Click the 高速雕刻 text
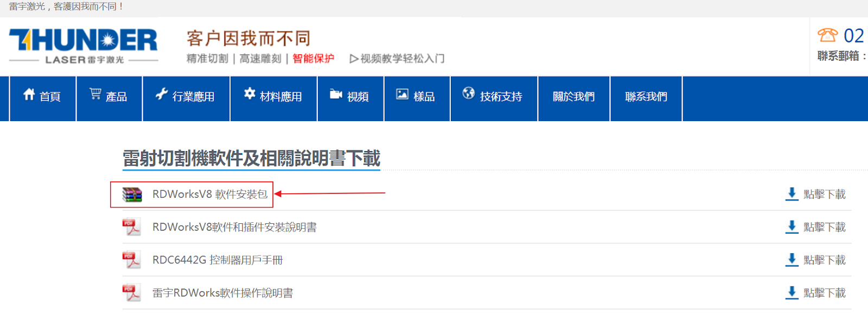The image size is (868, 314). point(260,59)
